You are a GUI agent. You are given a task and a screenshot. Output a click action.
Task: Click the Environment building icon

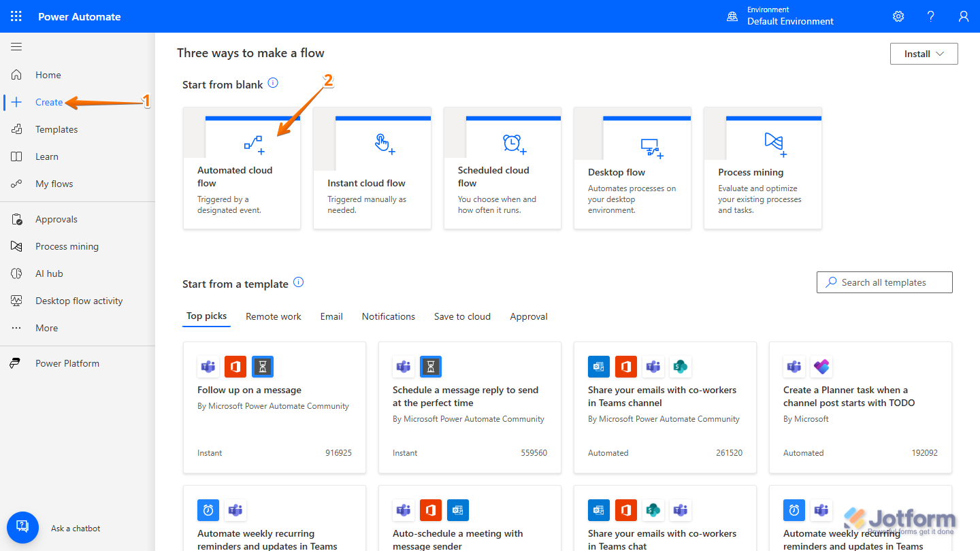click(732, 16)
